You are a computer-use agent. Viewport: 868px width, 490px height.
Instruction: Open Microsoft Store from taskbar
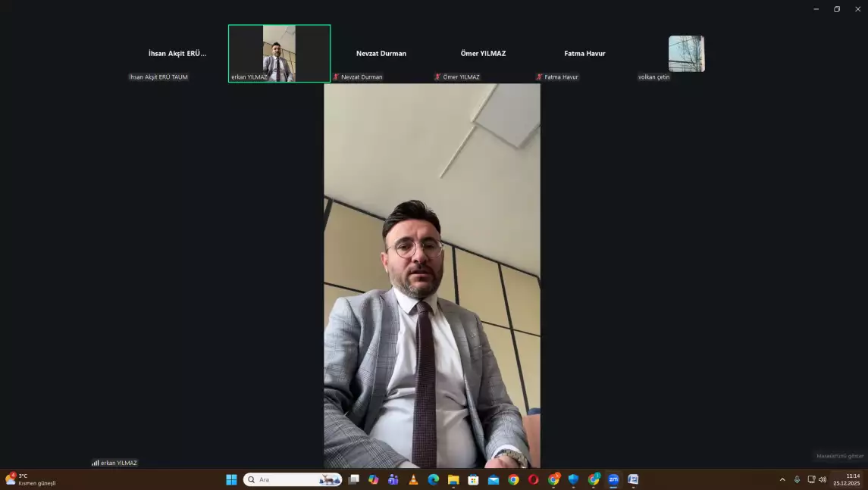click(473, 479)
